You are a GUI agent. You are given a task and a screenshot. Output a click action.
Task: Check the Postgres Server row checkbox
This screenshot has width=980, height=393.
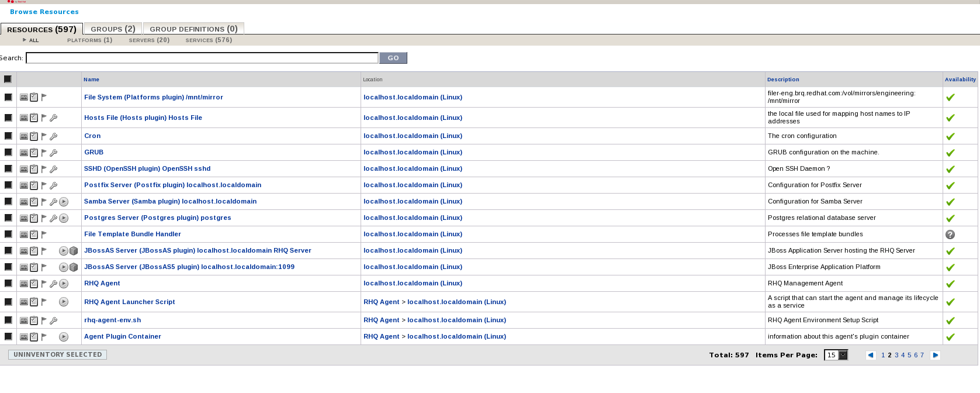coord(8,218)
